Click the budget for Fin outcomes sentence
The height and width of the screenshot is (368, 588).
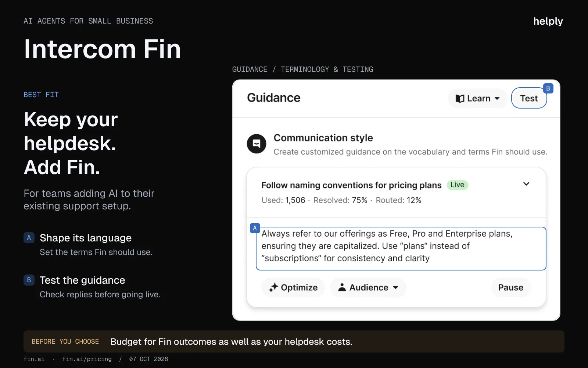point(232,342)
